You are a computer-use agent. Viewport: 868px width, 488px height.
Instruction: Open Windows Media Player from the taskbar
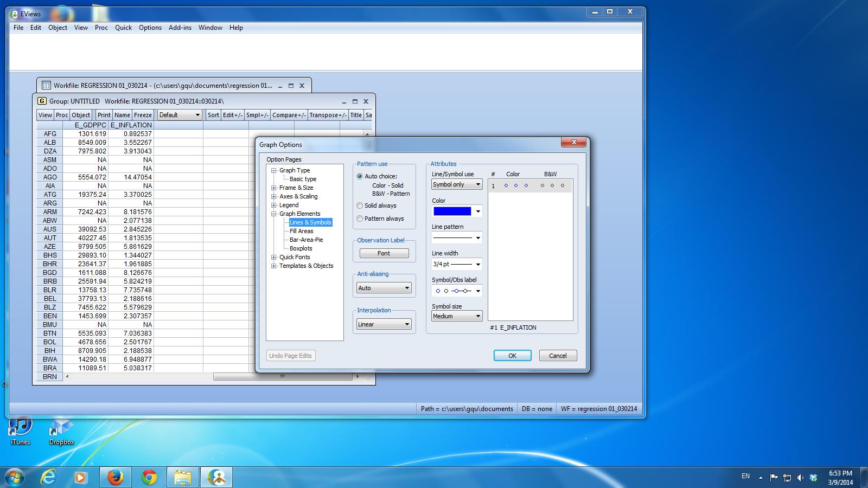tap(81, 477)
